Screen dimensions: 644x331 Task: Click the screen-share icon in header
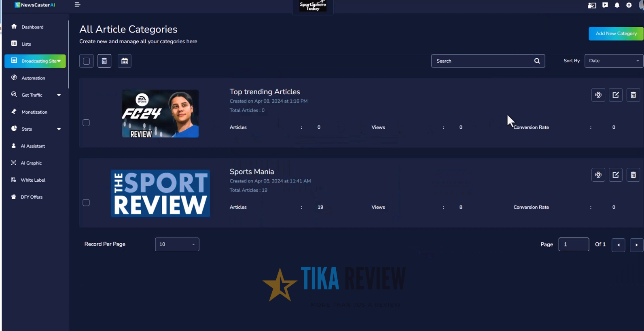click(592, 5)
